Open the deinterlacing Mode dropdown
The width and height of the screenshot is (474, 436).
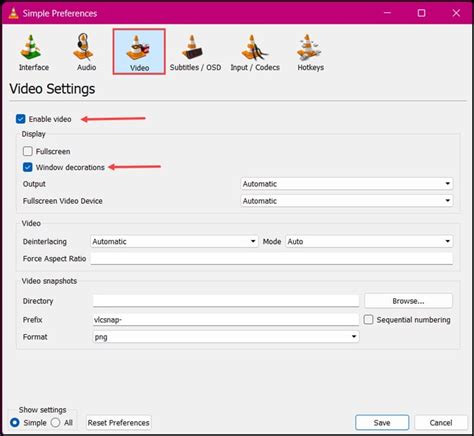point(369,241)
